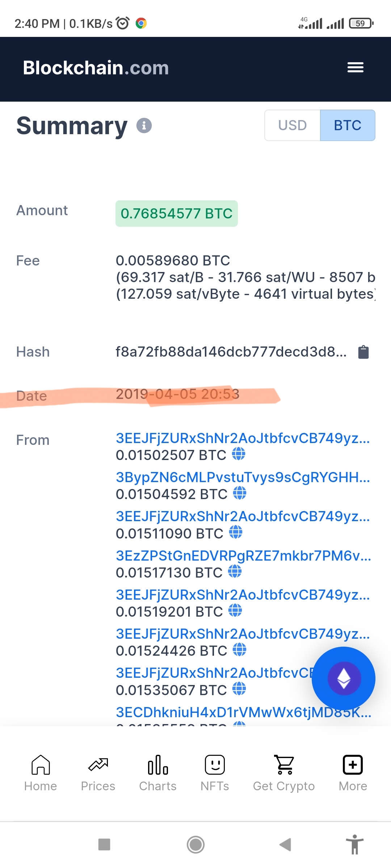
Task: Open address 3ECDhkniuH4xD1rVMwWx6tjMD85K link
Action: [x=243, y=712]
